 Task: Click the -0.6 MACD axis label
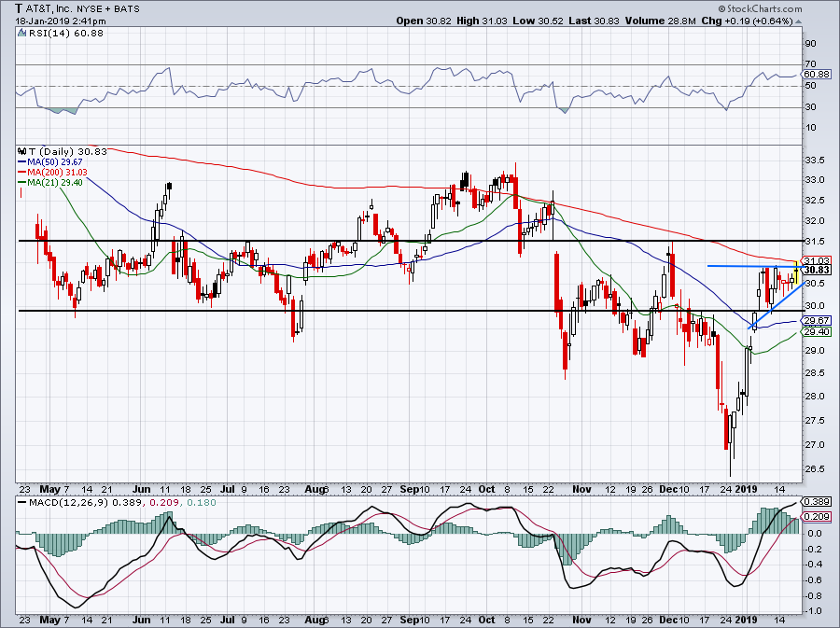click(x=814, y=579)
